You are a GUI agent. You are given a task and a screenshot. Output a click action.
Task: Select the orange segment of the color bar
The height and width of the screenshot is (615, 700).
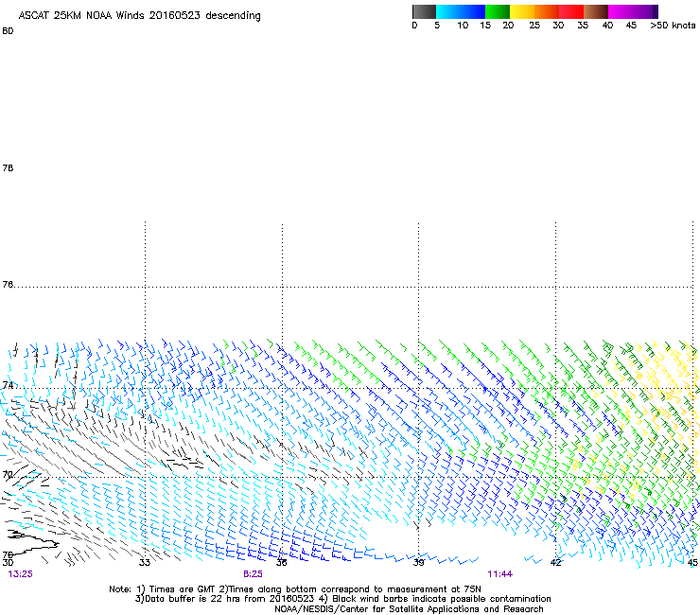click(x=547, y=11)
